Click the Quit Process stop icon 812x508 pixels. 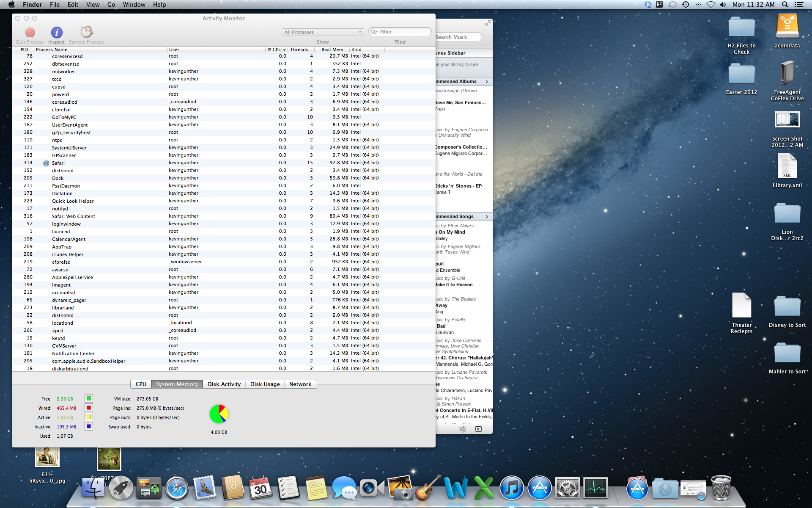coord(30,33)
